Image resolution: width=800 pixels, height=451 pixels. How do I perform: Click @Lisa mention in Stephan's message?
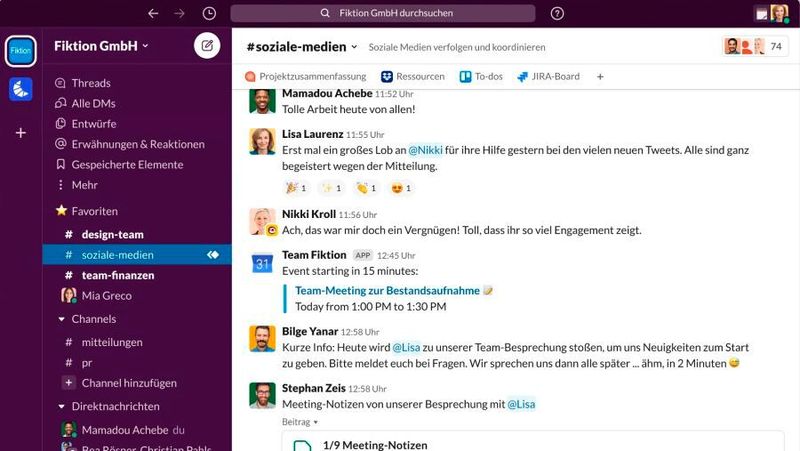[x=521, y=404]
